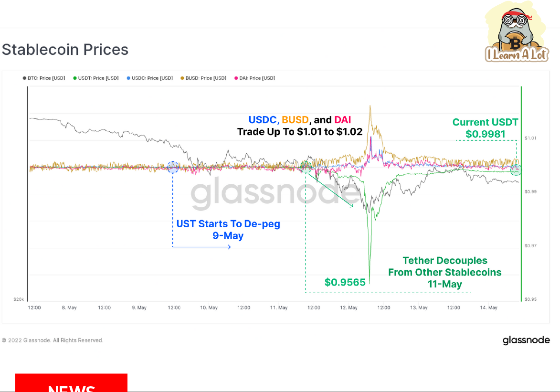Viewport: 560px width, 392px height.
Task: Toggle the USDT: Price [USD] legend series
Action: click(96, 78)
